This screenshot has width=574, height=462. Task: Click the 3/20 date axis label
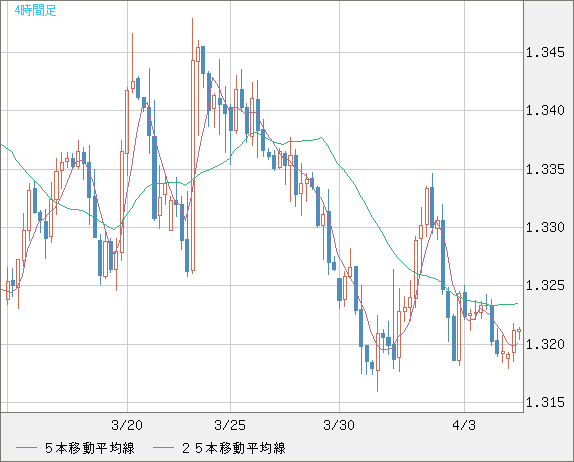point(127,425)
